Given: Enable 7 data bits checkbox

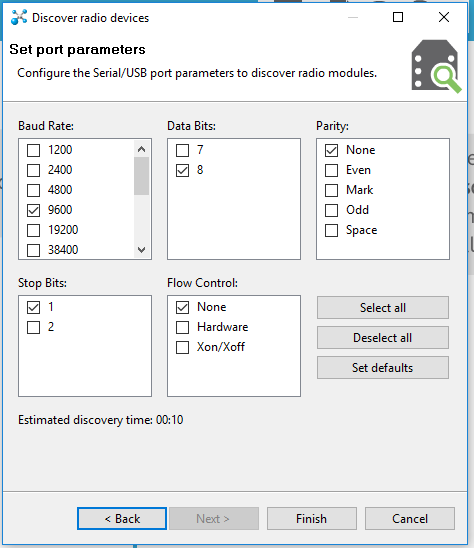Looking at the screenshot, I should (x=182, y=150).
